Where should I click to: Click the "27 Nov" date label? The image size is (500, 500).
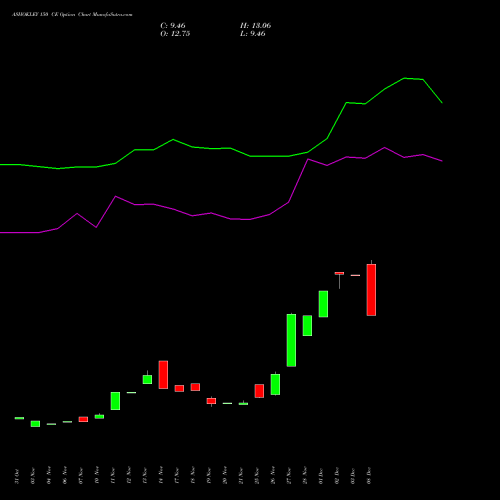[289, 476]
